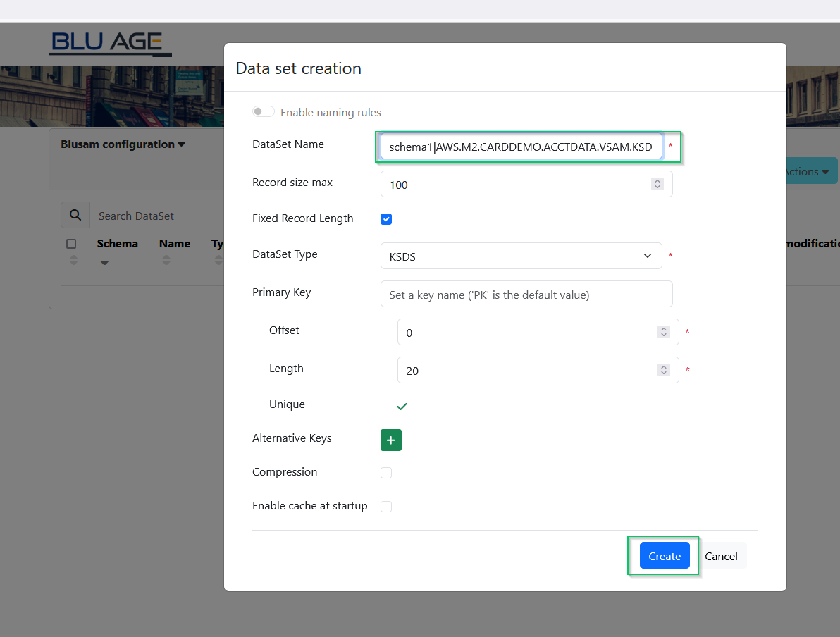
Task: Open the Schema column filter chevron
Action: pyautogui.click(x=104, y=263)
